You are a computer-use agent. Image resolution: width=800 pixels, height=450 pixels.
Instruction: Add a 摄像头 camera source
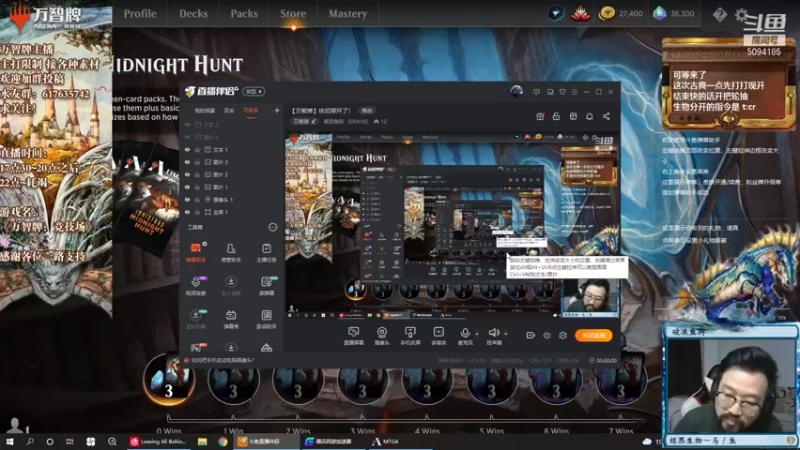[382, 336]
